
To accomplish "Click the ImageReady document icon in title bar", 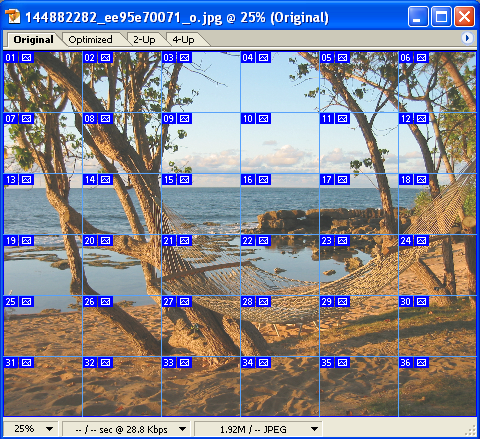I will (13, 16).
